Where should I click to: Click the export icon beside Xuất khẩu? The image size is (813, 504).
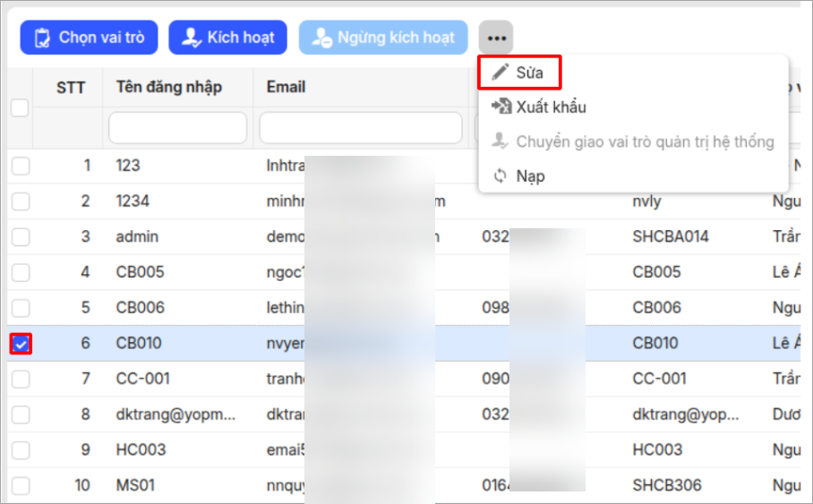click(501, 107)
